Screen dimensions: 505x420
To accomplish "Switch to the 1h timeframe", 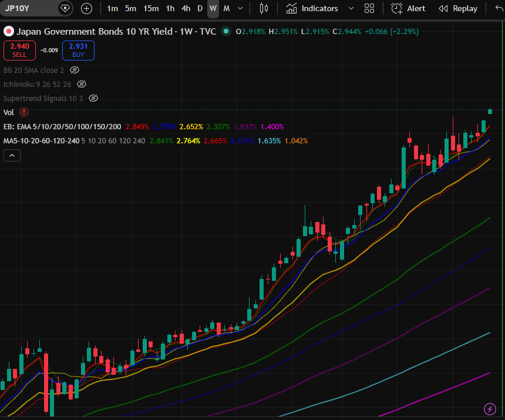I will (170, 9).
